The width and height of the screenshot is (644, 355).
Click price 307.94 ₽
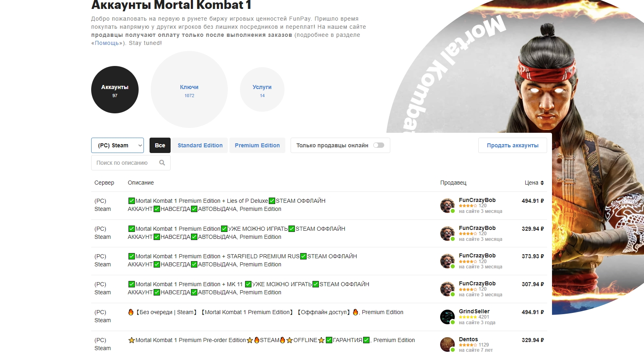pyautogui.click(x=533, y=284)
